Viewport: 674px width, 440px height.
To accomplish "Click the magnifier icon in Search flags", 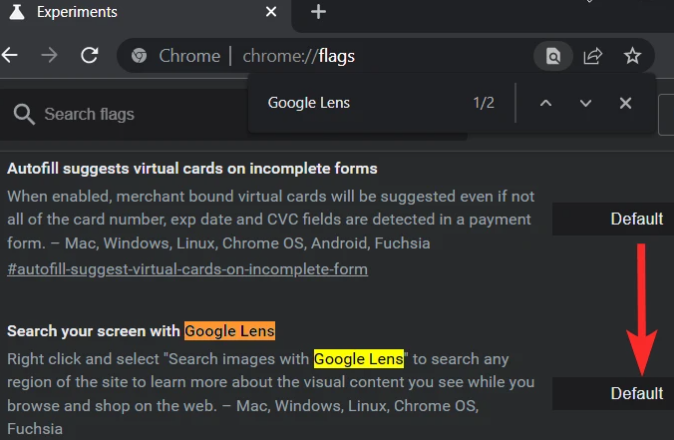I will [24, 114].
